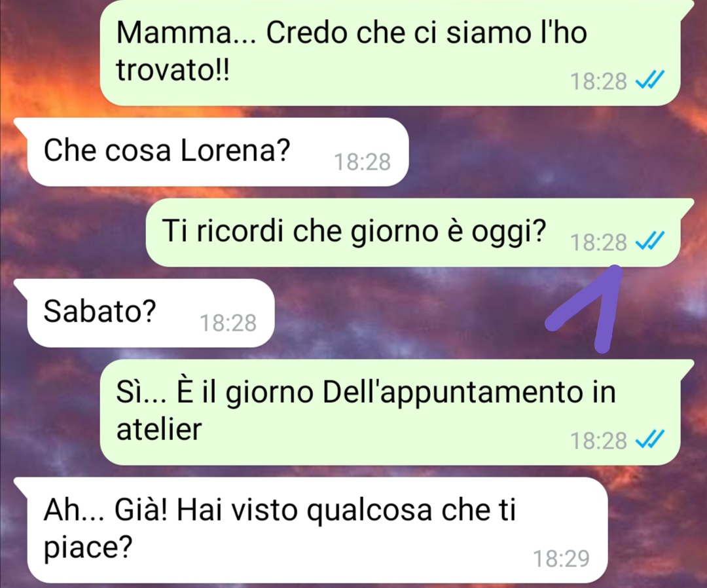
Task: Click the word 'atelier' in the green bubble
Action: [158, 428]
